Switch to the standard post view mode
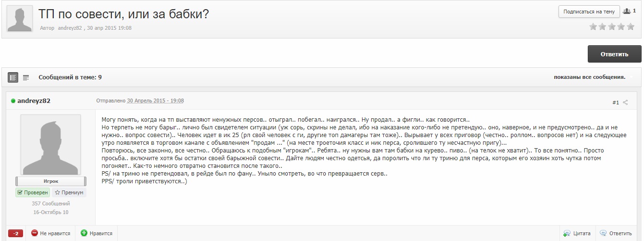Image resolution: width=644 pixels, height=241 pixels. [13, 77]
